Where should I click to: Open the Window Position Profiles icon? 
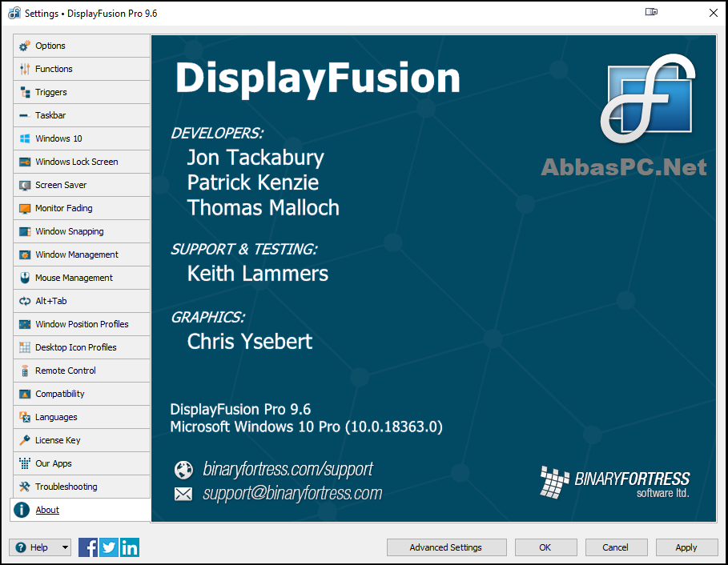25,324
